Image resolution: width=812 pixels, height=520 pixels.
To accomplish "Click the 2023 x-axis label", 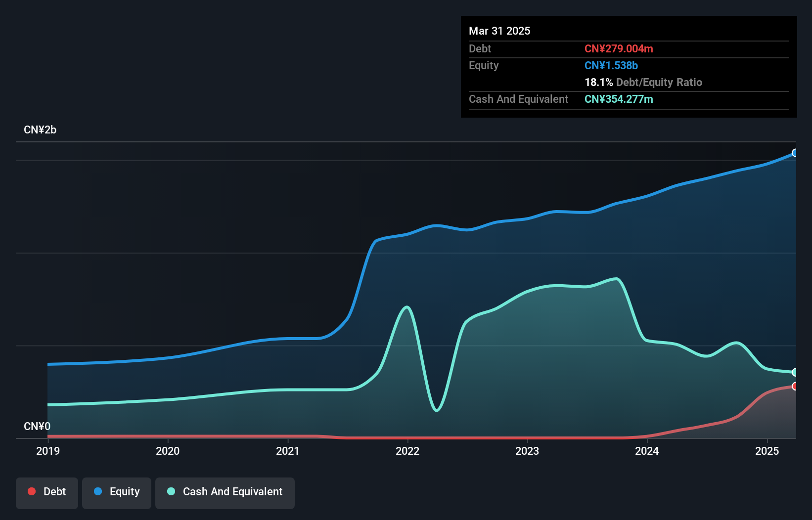I will (x=527, y=451).
